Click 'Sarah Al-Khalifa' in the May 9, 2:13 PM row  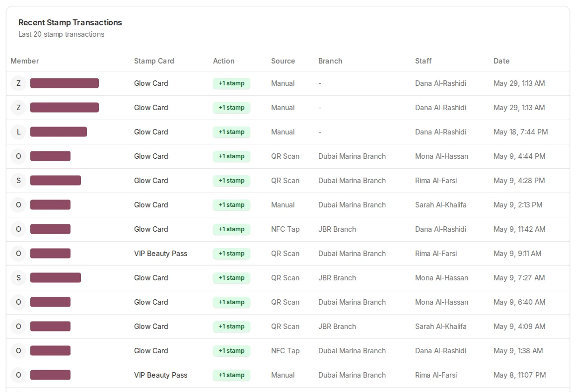[x=441, y=205]
